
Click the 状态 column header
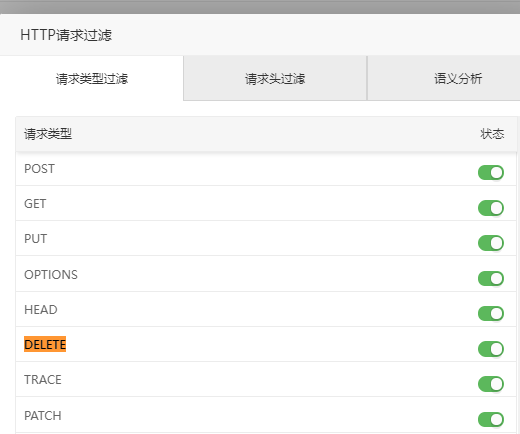click(492, 134)
